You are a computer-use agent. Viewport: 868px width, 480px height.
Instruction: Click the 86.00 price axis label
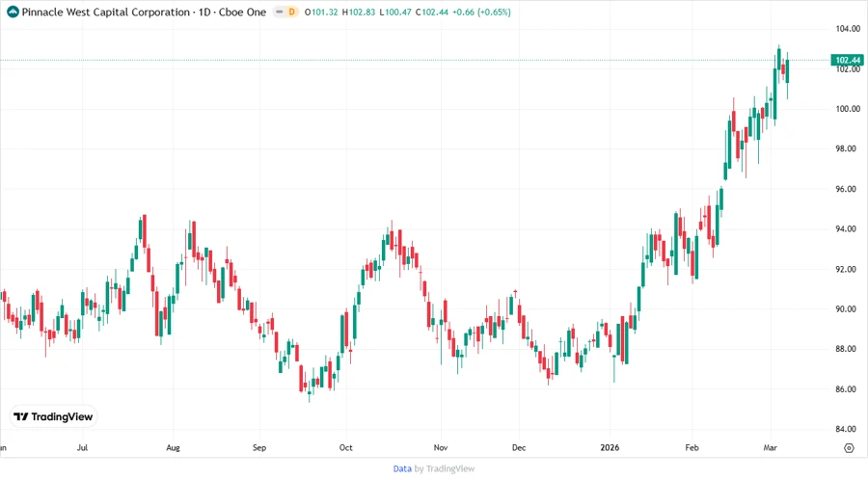click(x=848, y=389)
